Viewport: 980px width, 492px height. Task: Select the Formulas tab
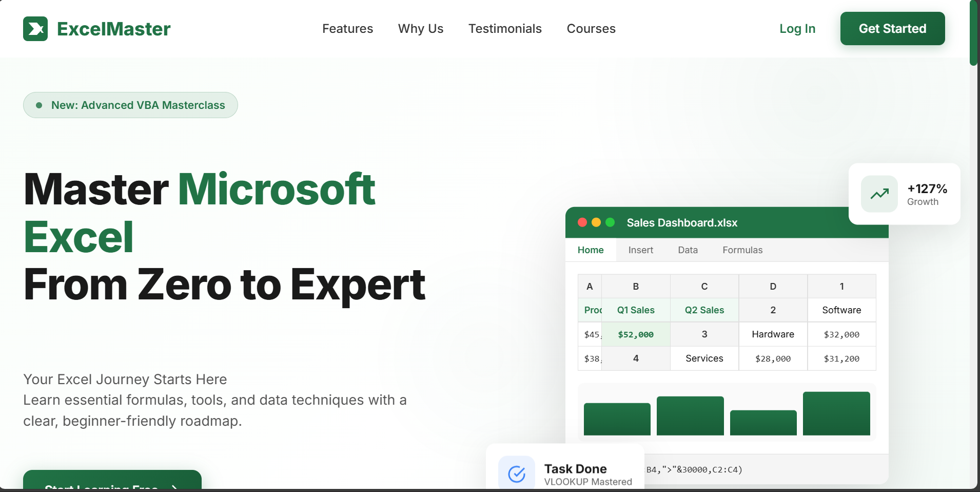(742, 250)
